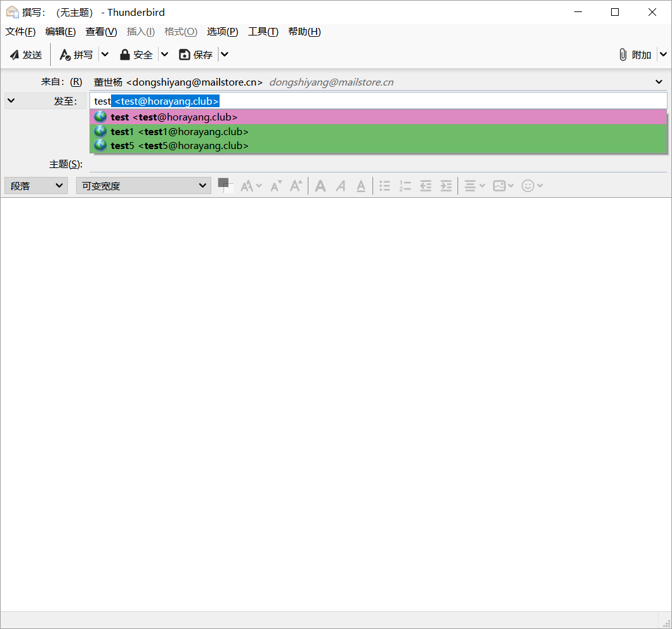The image size is (672, 629).
Task: Click the Send (发送) button
Action: pos(26,55)
